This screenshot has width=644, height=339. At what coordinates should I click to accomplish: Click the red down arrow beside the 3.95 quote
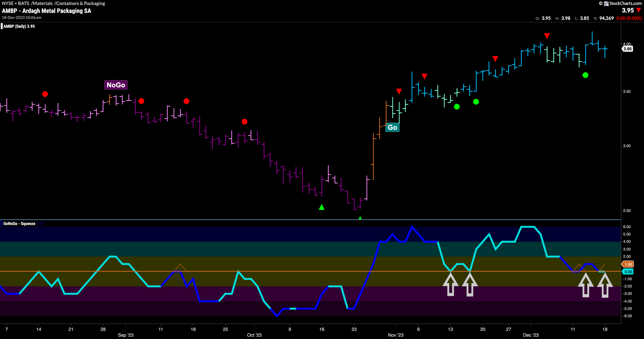click(x=638, y=10)
